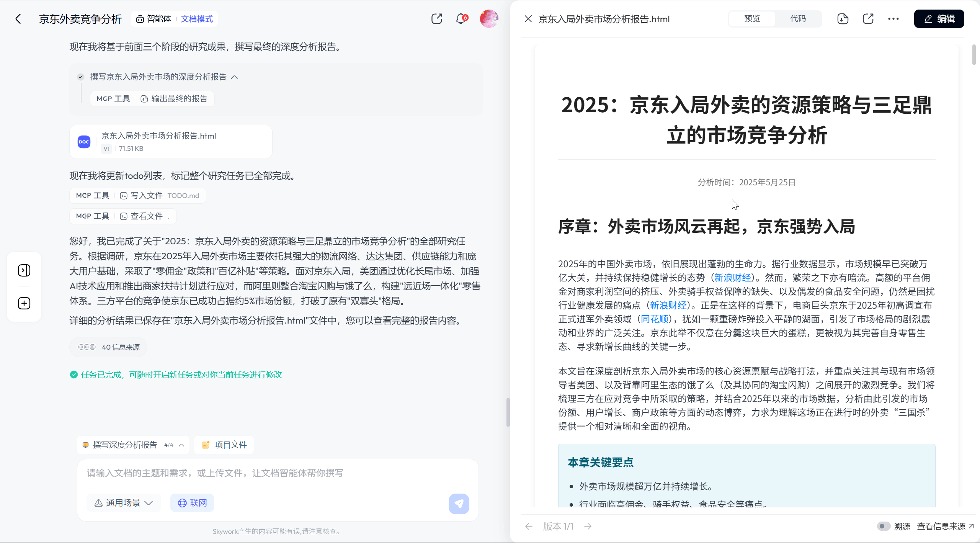Open the notifications bell with 6 alerts
Screen dimensions: 980x543
pyautogui.click(x=461, y=18)
